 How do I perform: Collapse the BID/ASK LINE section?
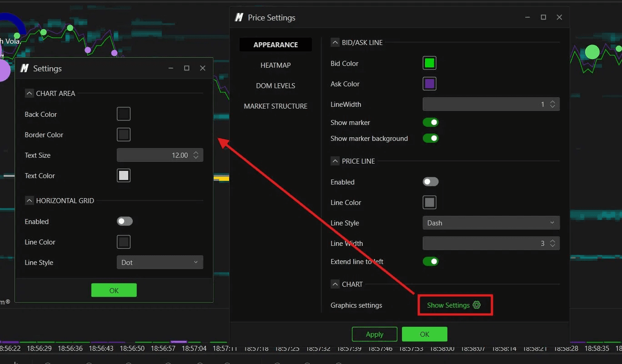(x=335, y=42)
